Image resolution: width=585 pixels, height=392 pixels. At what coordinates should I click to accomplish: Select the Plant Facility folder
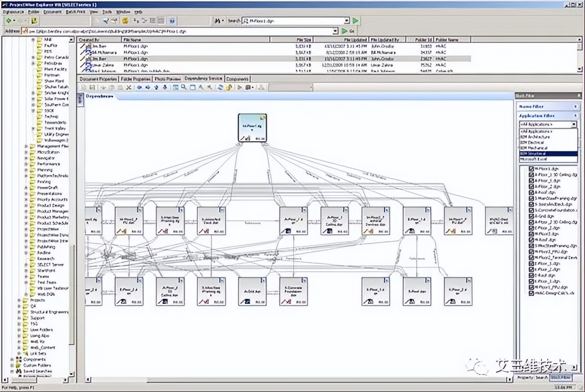tap(56, 69)
